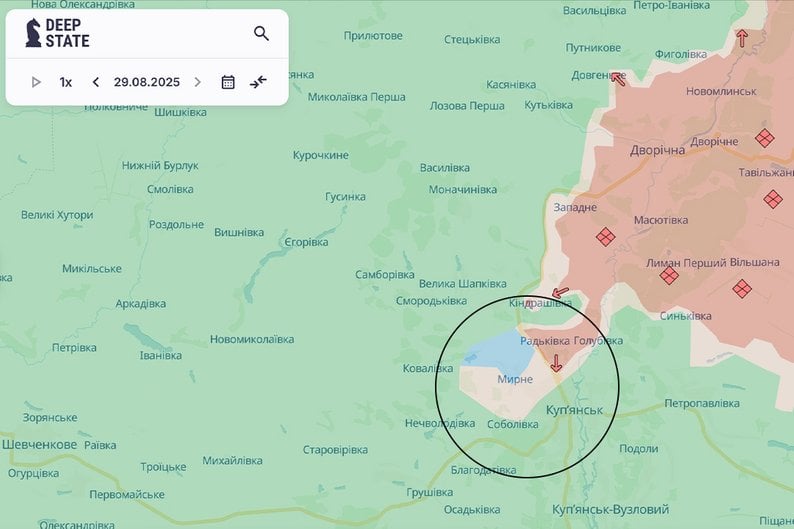Open the calendar date picker

click(228, 82)
